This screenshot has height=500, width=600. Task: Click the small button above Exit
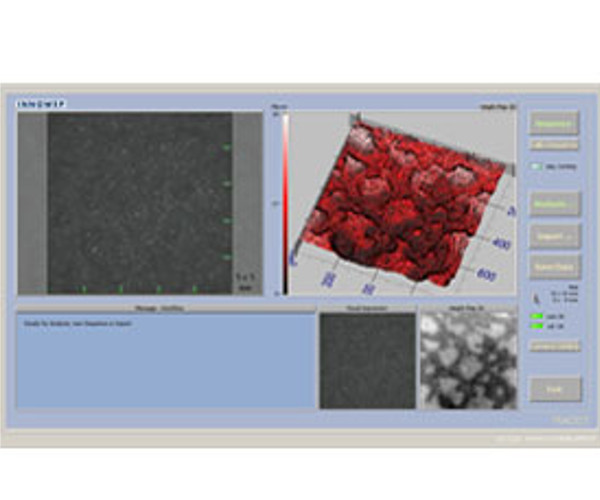click(553, 346)
